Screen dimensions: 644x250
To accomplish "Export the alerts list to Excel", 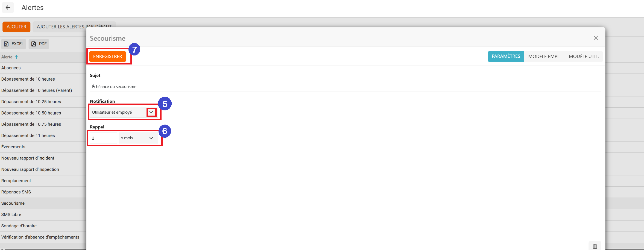I will 14,44.
